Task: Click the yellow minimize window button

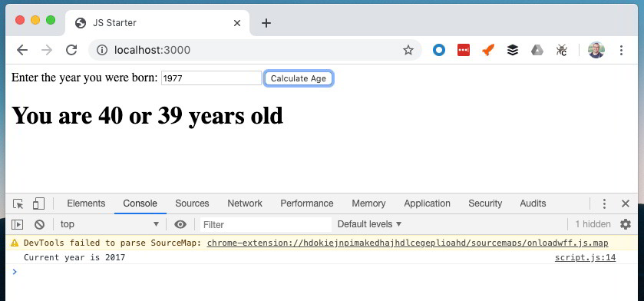Action: coord(35,20)
